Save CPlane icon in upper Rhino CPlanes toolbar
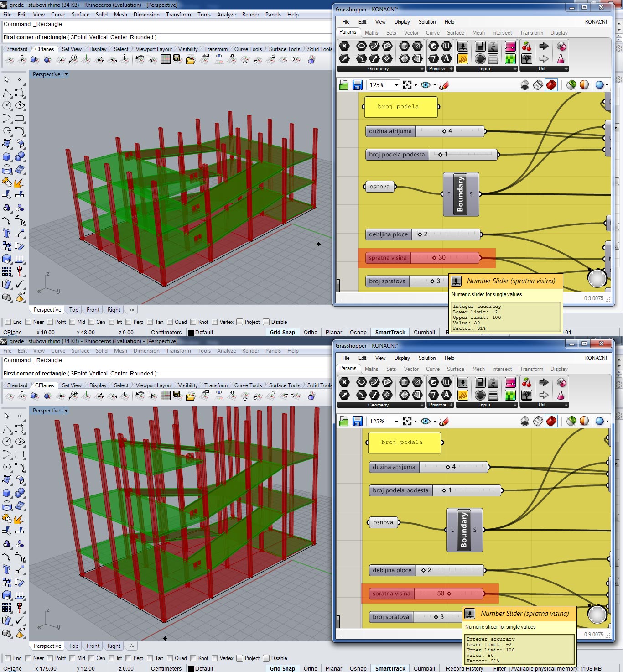The width and height of the screenshot is (623, 672). 177,59
